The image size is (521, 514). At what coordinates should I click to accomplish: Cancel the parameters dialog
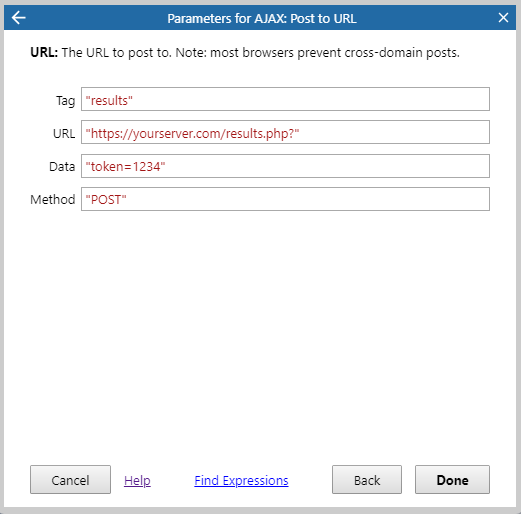70,480
